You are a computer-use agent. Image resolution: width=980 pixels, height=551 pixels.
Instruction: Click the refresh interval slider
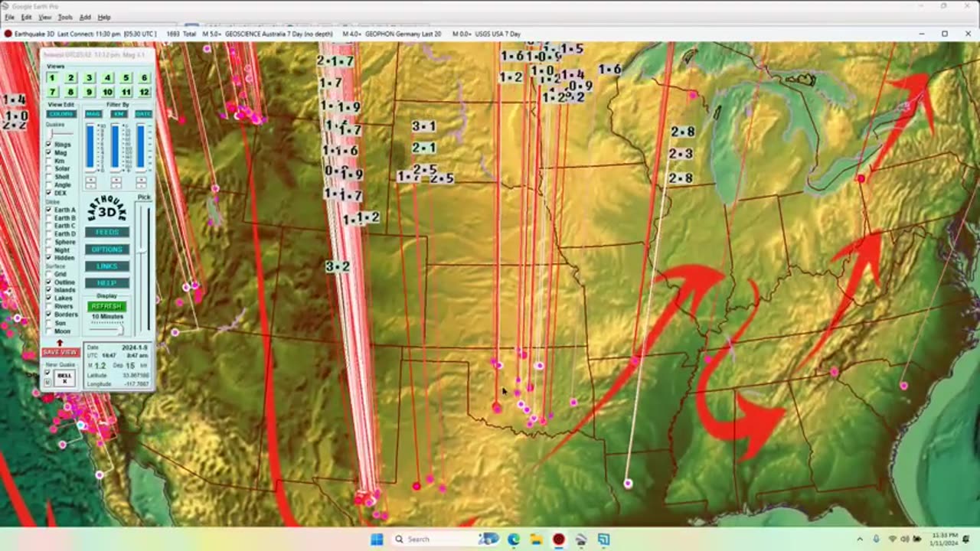click(x=106, y=329)
